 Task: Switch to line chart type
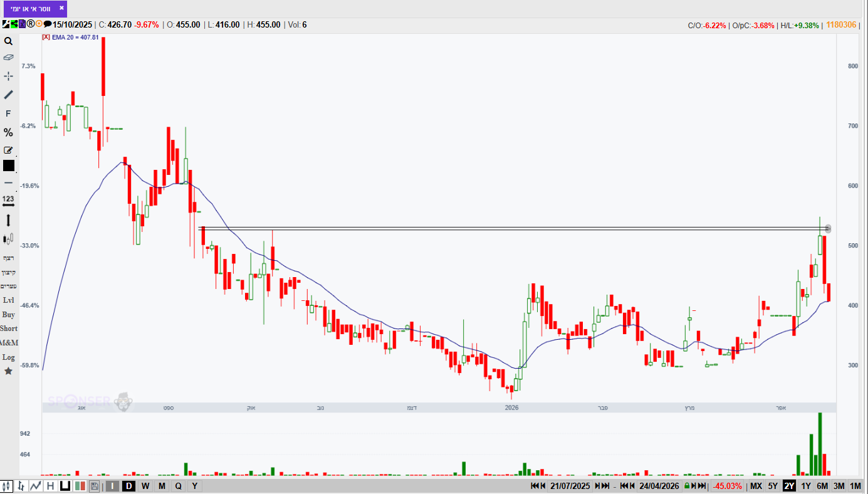[x=36, y=486]
